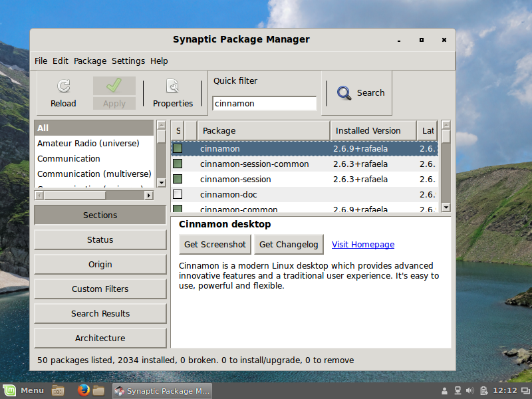Open the Help menu
Image resolution: width=532 pixels, height=399 pixels.
(x=159, y=61)
